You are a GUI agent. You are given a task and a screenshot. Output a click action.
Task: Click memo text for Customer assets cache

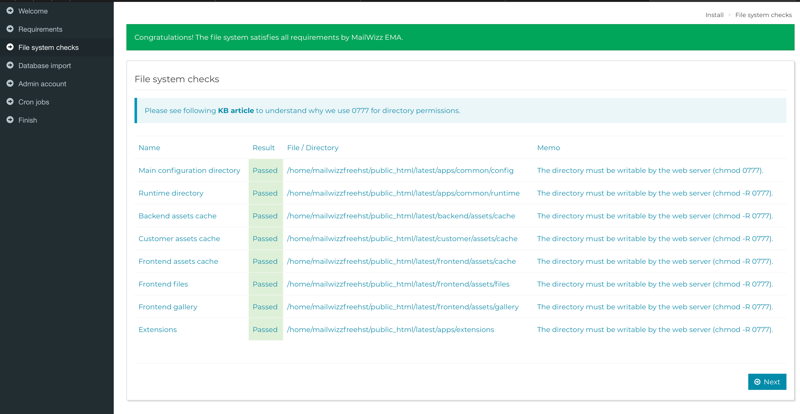point(655,238)
